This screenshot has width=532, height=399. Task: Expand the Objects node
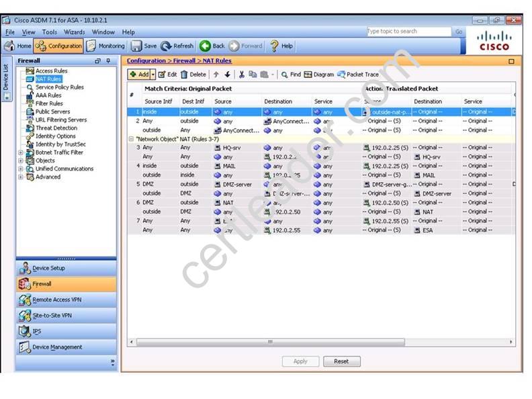21,161
